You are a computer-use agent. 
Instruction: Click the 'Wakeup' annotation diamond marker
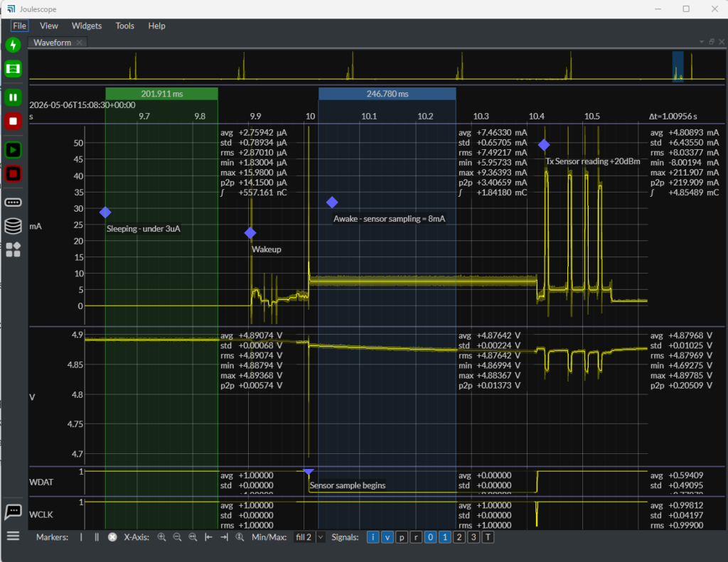(x=250, y=233)
